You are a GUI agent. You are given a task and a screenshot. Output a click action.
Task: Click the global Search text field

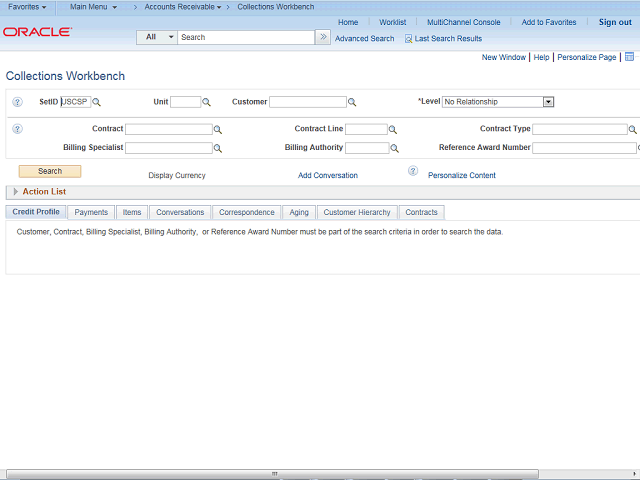pos(246,37)
